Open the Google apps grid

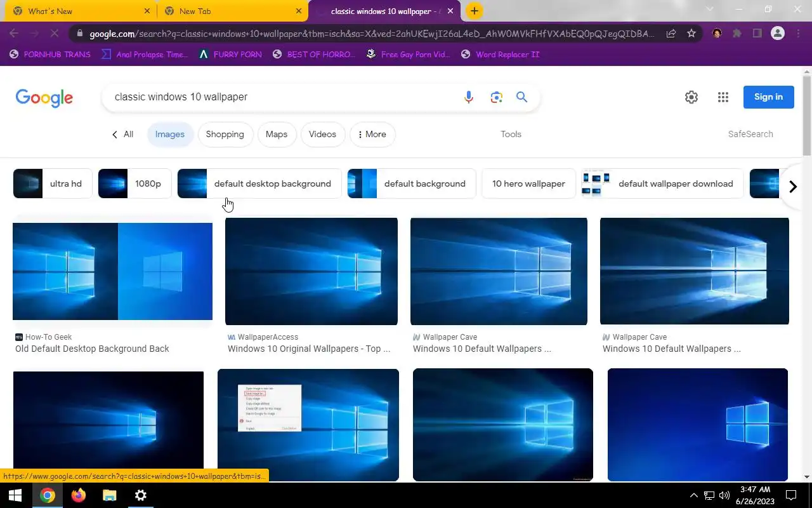723,97
